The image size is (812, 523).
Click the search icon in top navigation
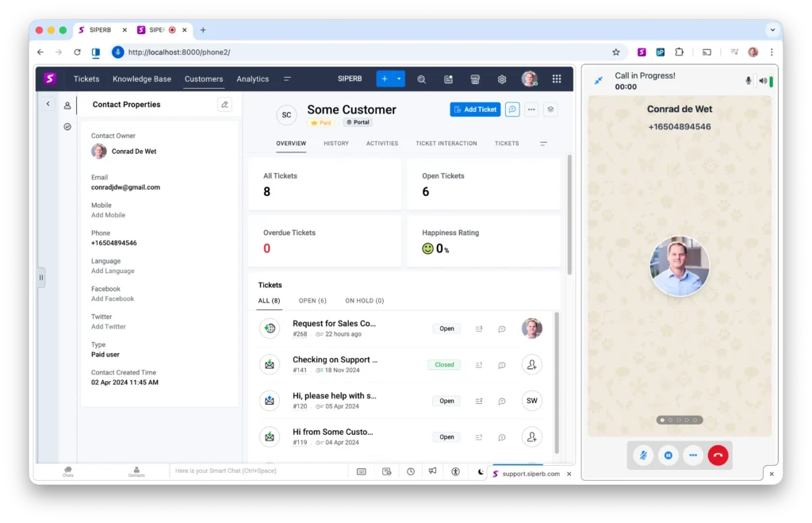(x=422, y=79)
